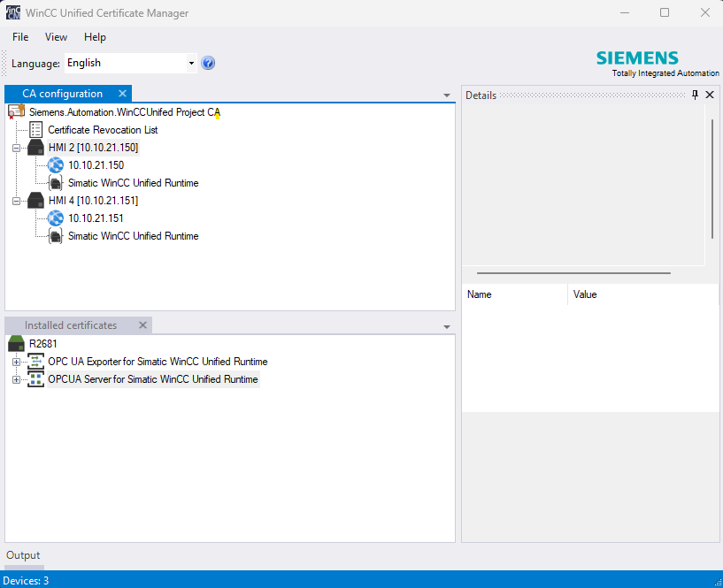The width and height of the screenshot is (723, 588).
Task: Click the OPC UA Exporter icon
Action: click(x=35, y=362)
